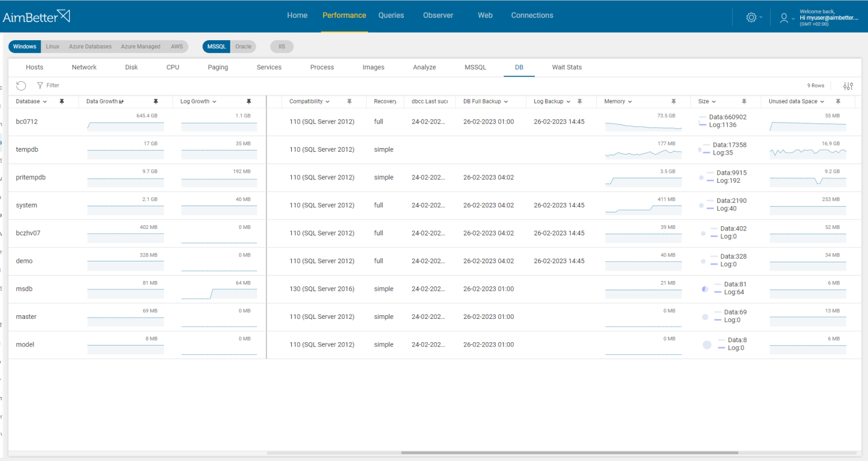868x461 pixels.
Task: Switch to the Process tab
Action: tap(322, 67)
